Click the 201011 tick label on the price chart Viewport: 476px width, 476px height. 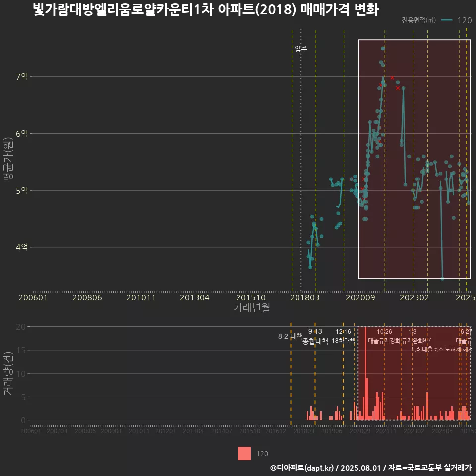tap(141, 297)
